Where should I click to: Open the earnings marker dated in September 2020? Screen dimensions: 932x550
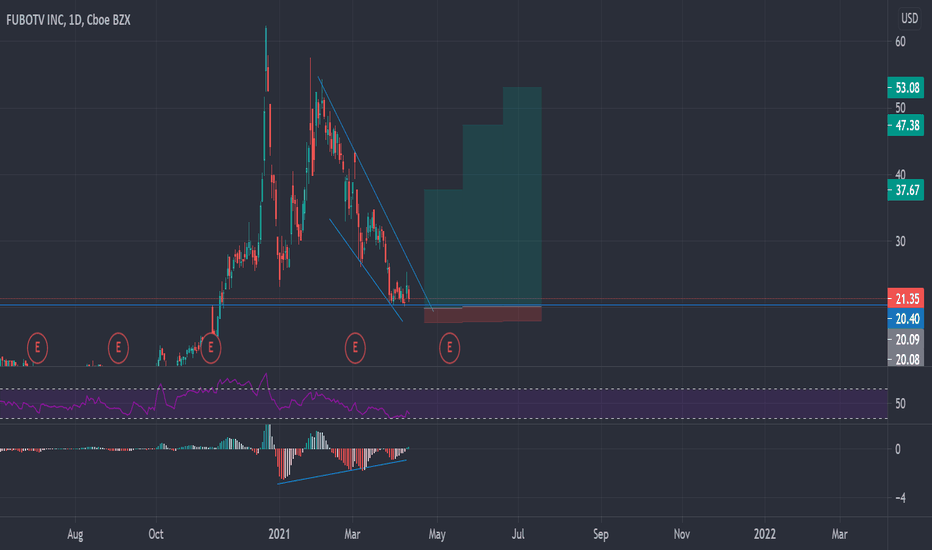tap(118, 347)
